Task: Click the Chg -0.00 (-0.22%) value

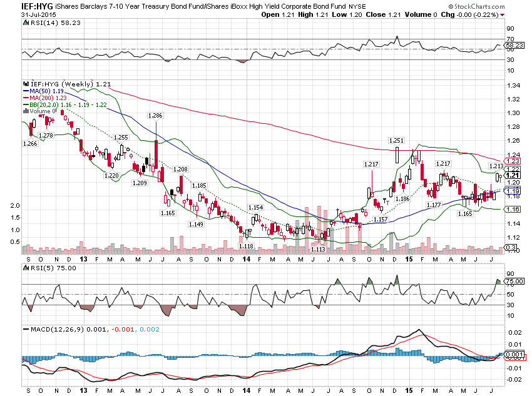Action: [469, 14]
